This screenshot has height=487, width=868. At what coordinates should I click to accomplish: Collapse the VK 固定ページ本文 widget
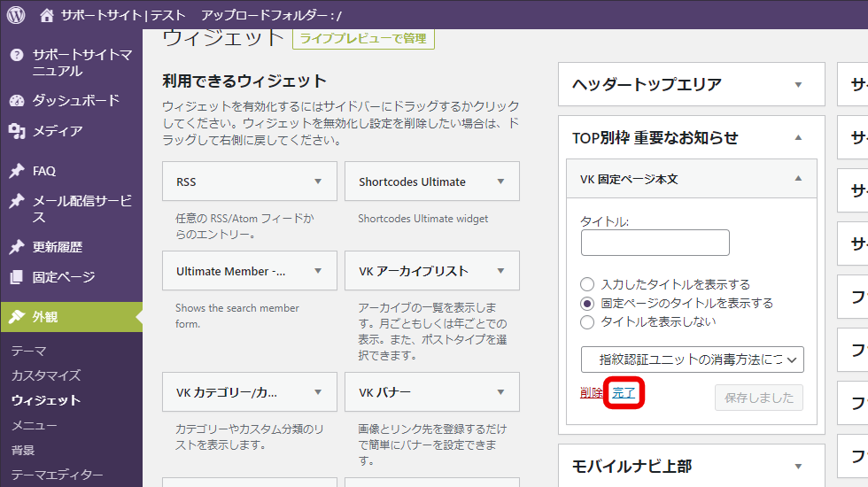798,179
